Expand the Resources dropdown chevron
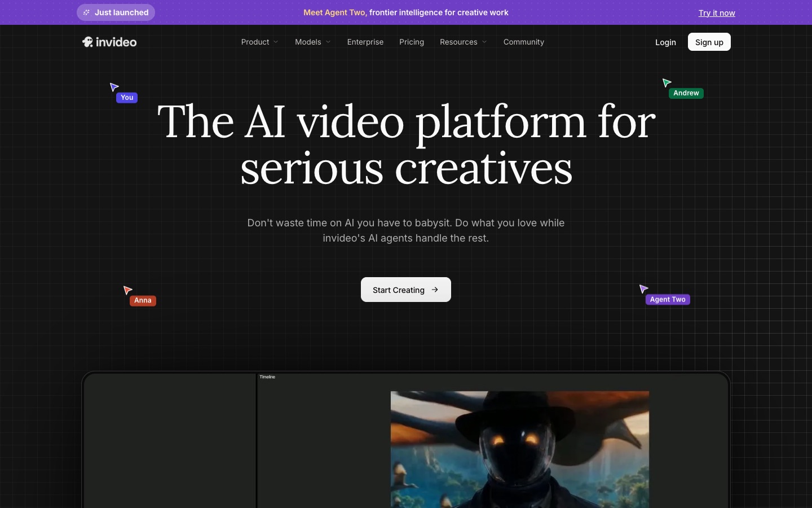This screenshot has height=508, width=812. click(x=484, y=42)
